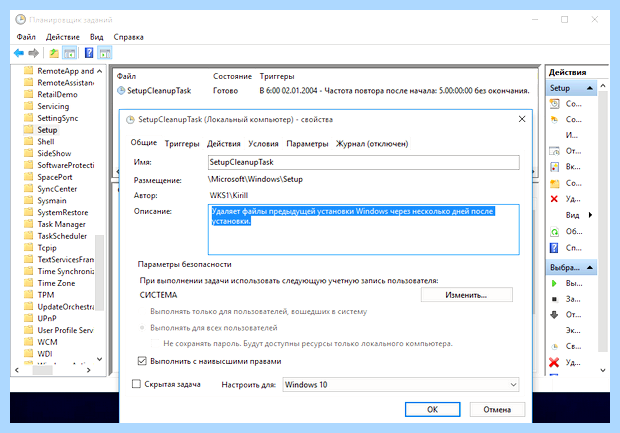The width and height of the screenshot is (620, 433).
Task: Click into the 'Имя' name field
Action: tap(364, 162)
